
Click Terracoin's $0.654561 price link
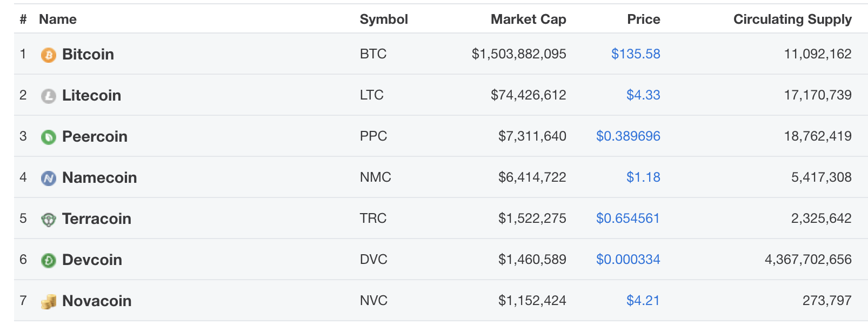tap(627, 219)
